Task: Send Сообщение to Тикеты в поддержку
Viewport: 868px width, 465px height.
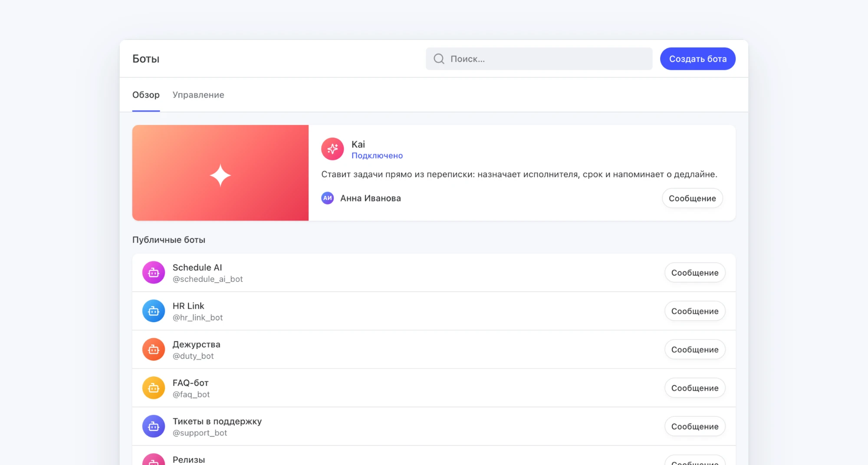Action: click(695, 426)
